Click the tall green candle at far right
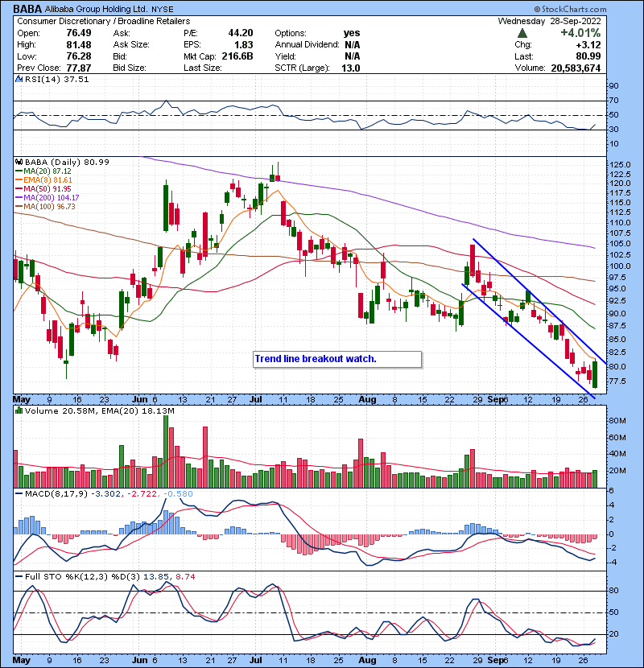The height and width of the screenshot is (668, 644). point(595,375)
